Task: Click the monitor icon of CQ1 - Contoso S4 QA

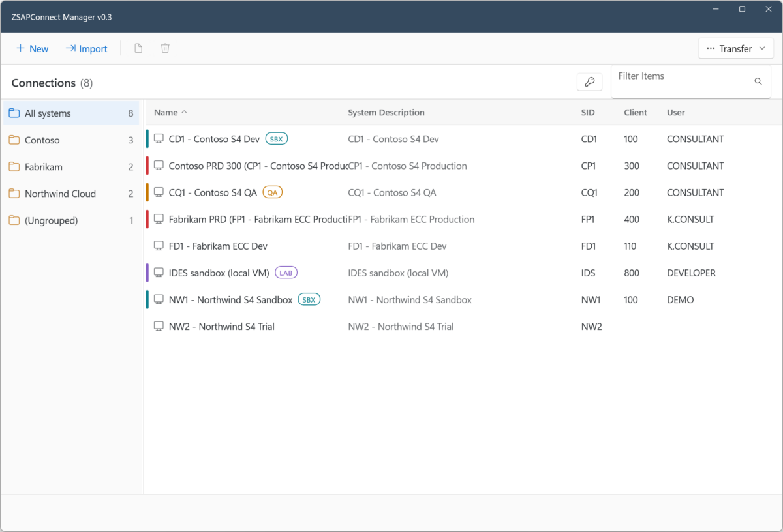Action: click(159, 192)
